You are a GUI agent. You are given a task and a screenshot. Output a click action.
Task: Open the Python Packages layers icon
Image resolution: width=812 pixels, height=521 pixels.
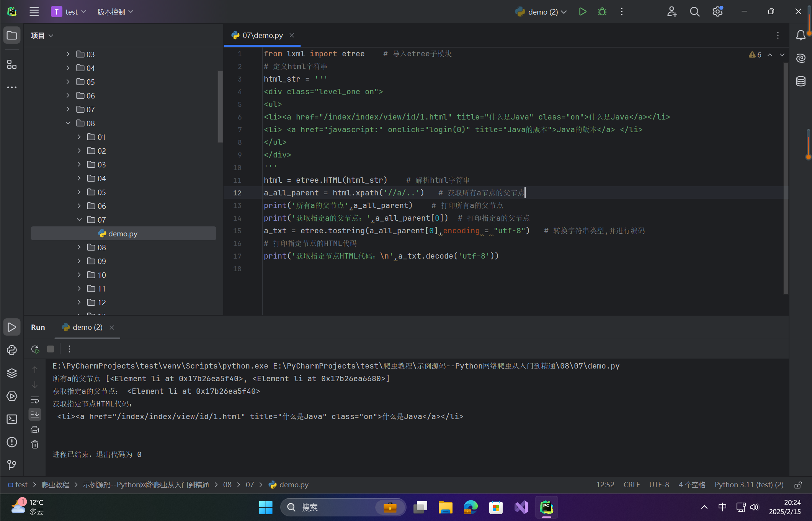click(x=12, y=373)
